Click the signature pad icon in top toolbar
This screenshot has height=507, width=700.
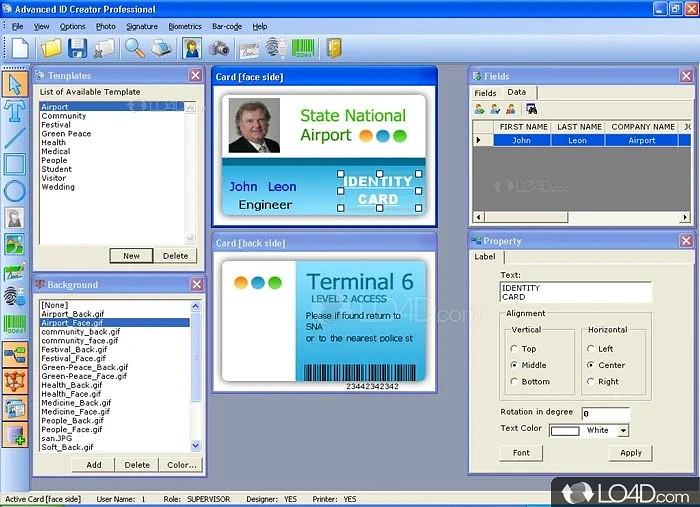click(250, 49)
